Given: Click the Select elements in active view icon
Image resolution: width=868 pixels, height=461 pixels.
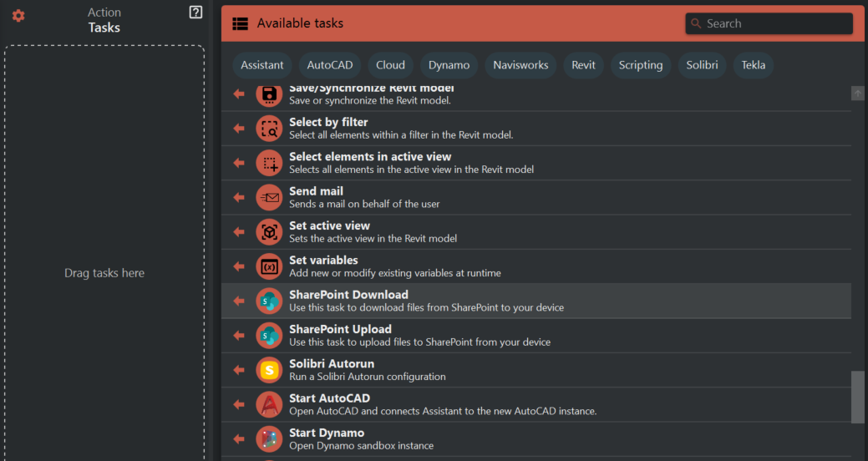Looking at the screenshot, I should pyautogui.click(x=269, y=163).
